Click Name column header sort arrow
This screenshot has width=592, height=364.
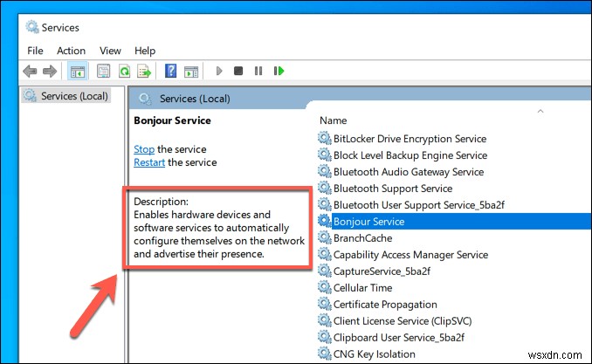point(540,111)
